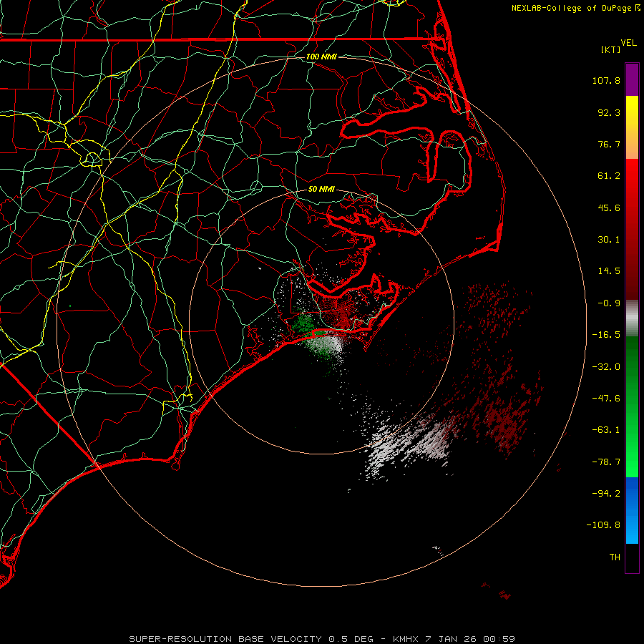The width and height of the screenshot is (644, 644).
Task: Click the -0.9 velocity scale value
Action: click(609, 303)
